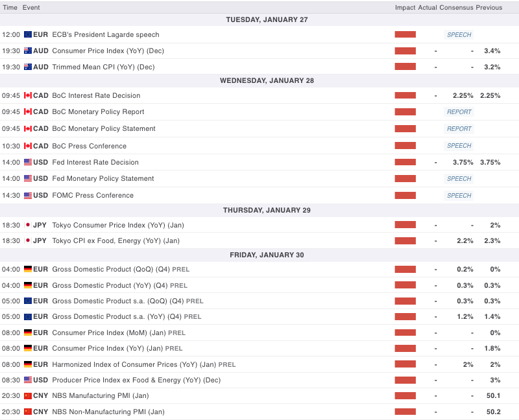519x420 pixels.
Task: Click the impact bar for Fed Interest Rate Decision
Action: click(x=405, y=162)
